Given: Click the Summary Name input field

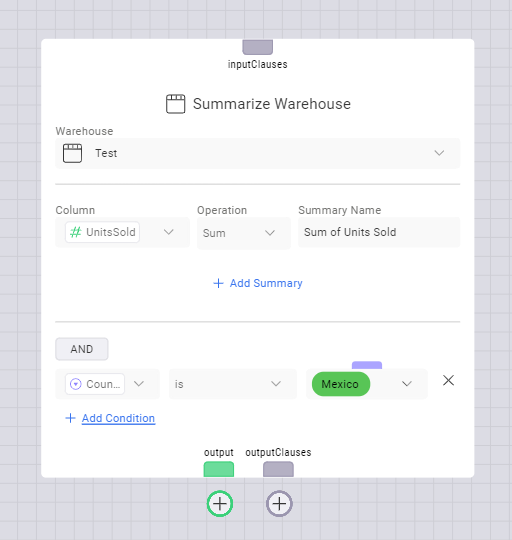Looking at the screenshot, I should (x=379, y=232).
